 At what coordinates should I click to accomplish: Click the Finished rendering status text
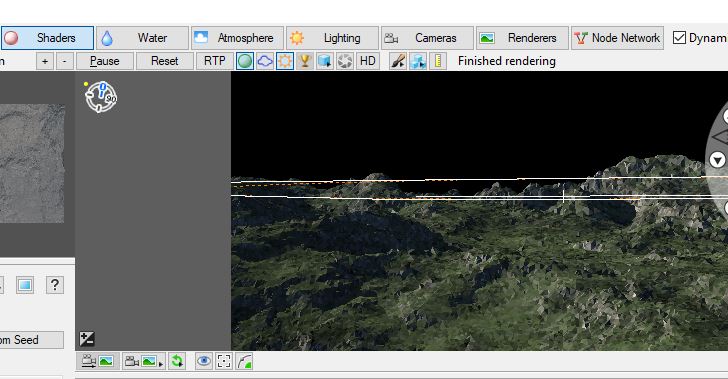507,61
